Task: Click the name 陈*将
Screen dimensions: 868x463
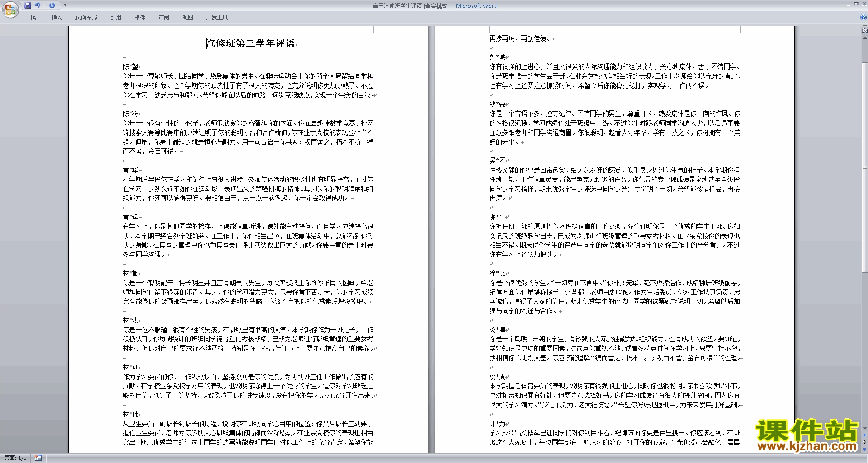Action: [x=131, y=113]
